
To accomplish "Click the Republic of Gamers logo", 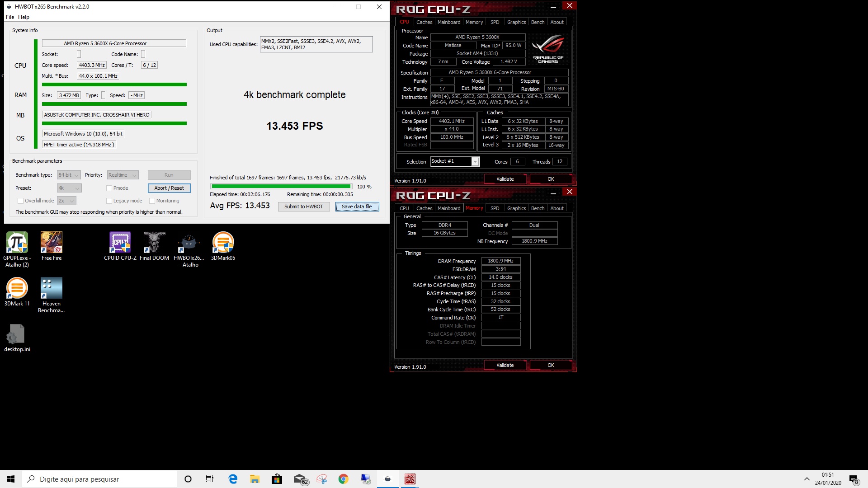I will (548, 49).
